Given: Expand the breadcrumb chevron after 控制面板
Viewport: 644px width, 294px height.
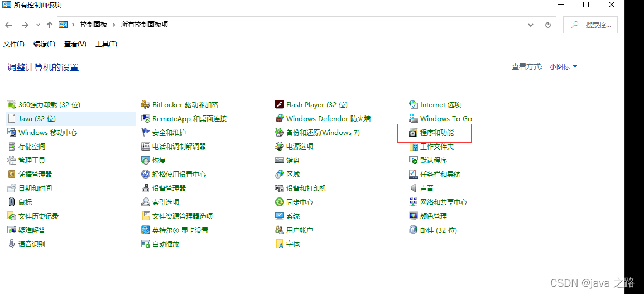Looking at the screenshot, I should 114,25.
